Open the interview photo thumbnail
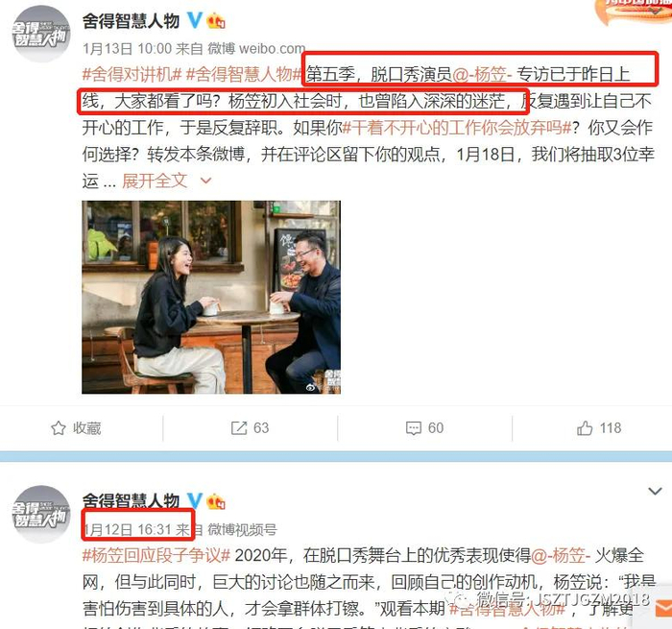Viewport: 672px width, 629px height. [211, 297]
